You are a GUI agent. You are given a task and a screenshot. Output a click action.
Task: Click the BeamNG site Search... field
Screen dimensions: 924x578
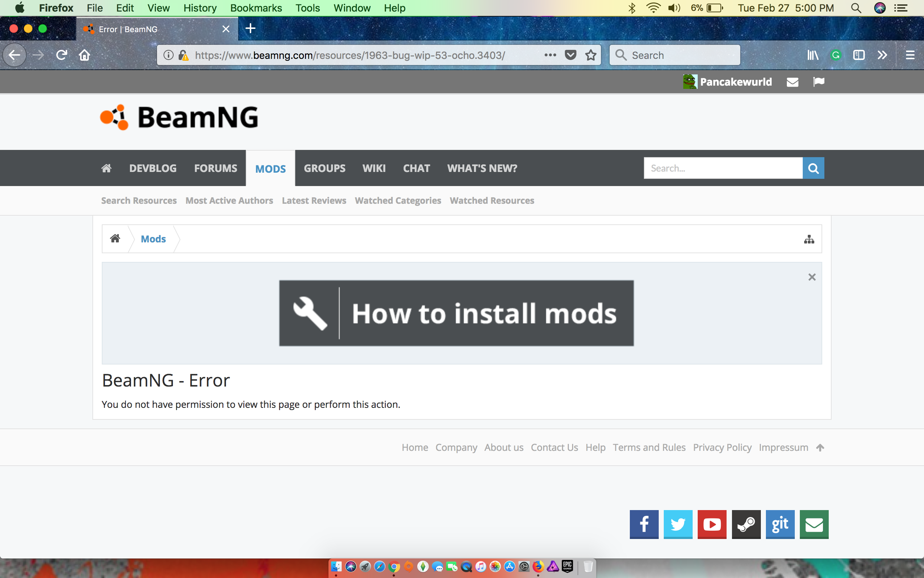pyautogui.click(x=723, y=168)
